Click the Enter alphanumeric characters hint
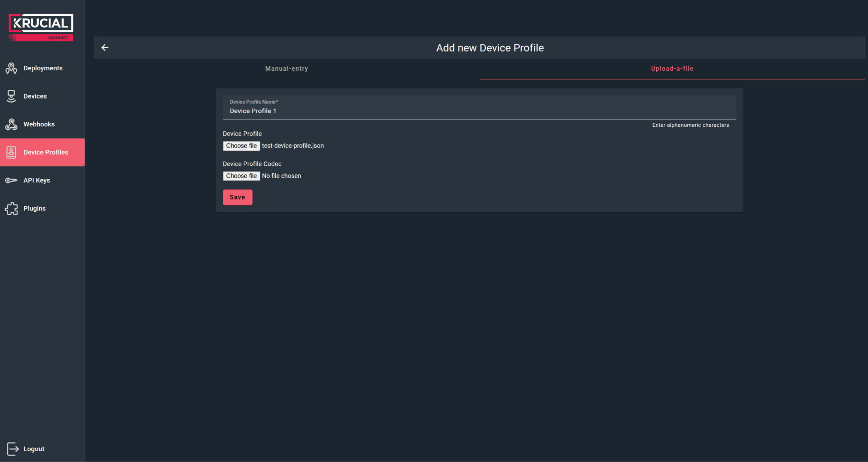Image resolution: width=868 pixels, height=462 pixels. (x=690, y=125)
